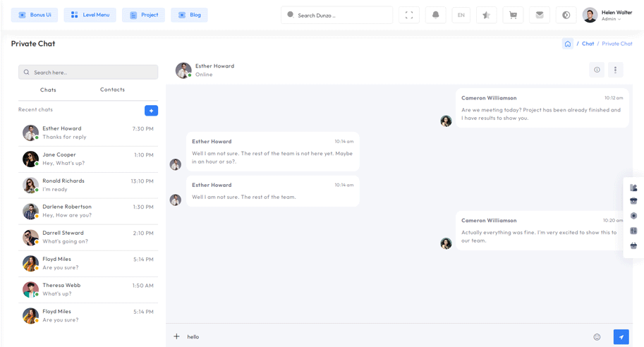This screenshot has width=644, height=347.
Task: Click the send message button
Action: 621,337
